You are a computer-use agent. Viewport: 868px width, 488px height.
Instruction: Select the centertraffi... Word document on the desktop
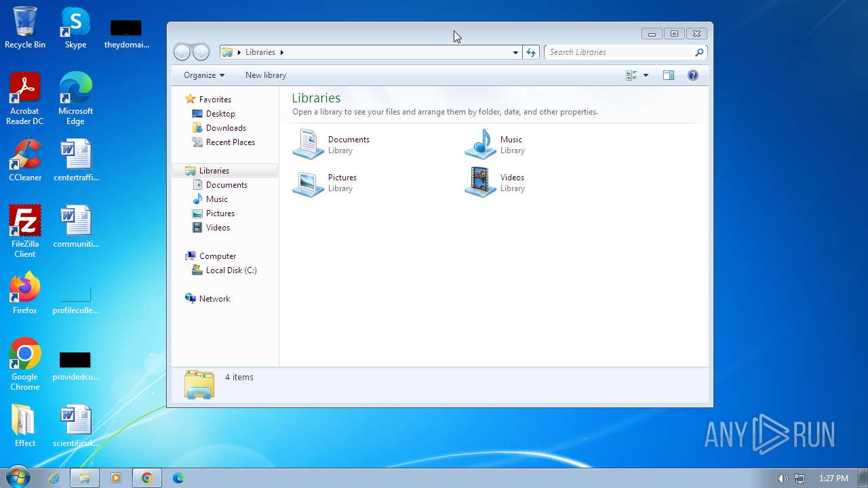pyautogui.click(x=76, y=161)
